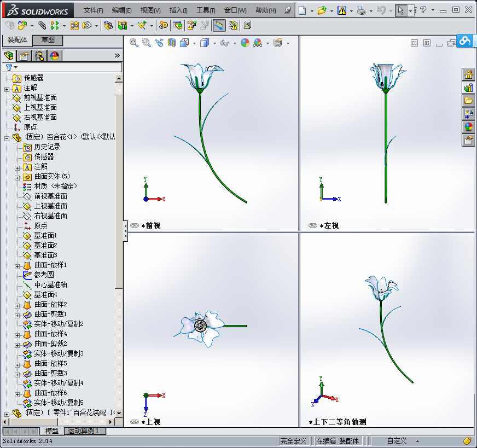Click the View Orientation cube icon
The image size is (477, 448).
click(184, 43)
